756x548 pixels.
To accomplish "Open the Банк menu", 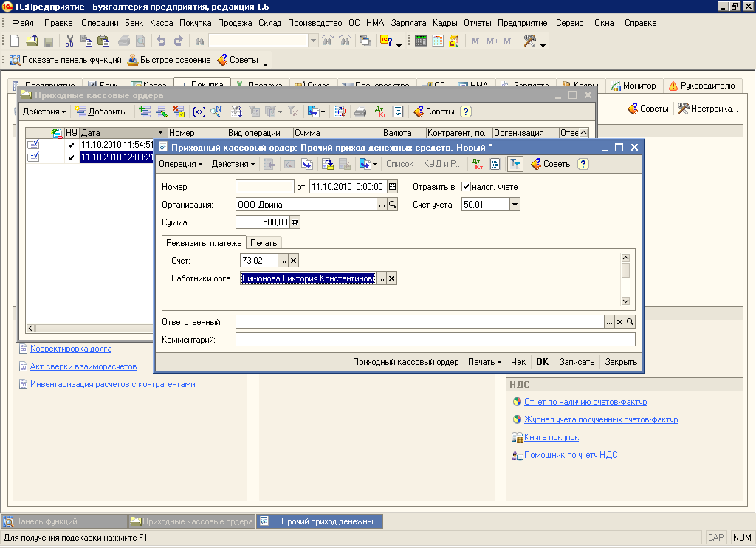I will (x=134, y=23).
